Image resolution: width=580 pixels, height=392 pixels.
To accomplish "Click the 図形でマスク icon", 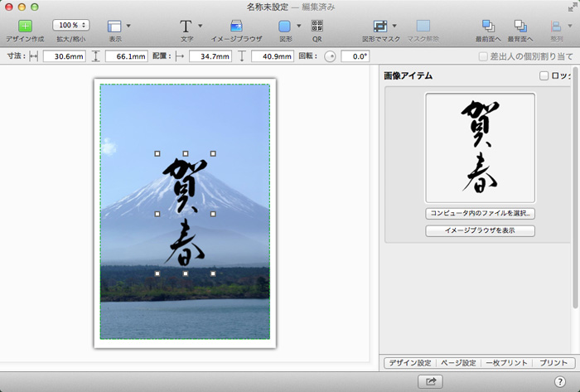I will click(380, 26).
